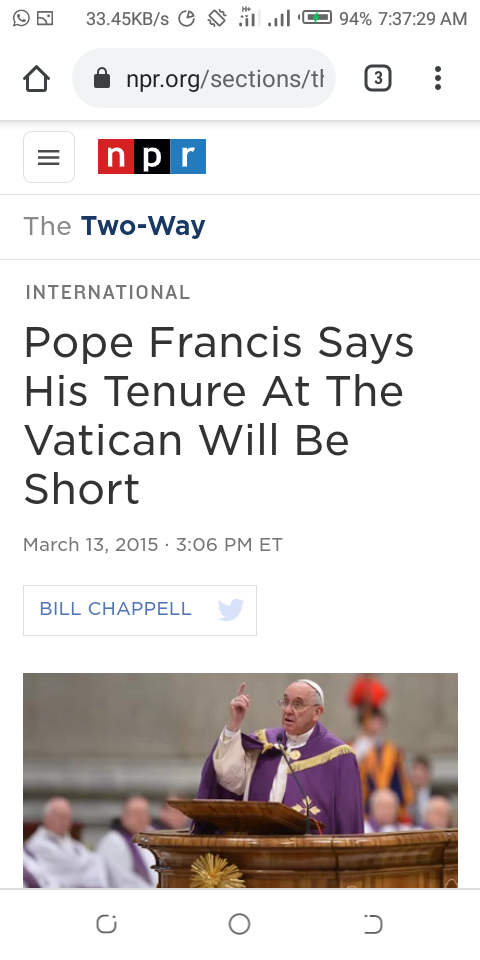This screenshot has height=960, width=480.
Task: Open the NPR hamburger navigation menu
Action: (x=49, y=157)
